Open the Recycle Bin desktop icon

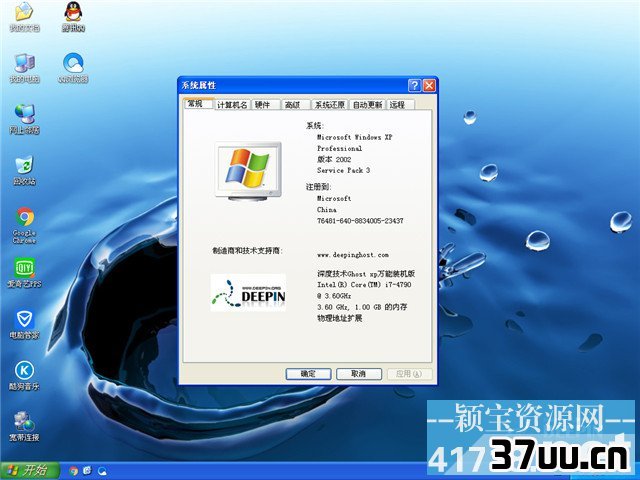tap(24, 170)
